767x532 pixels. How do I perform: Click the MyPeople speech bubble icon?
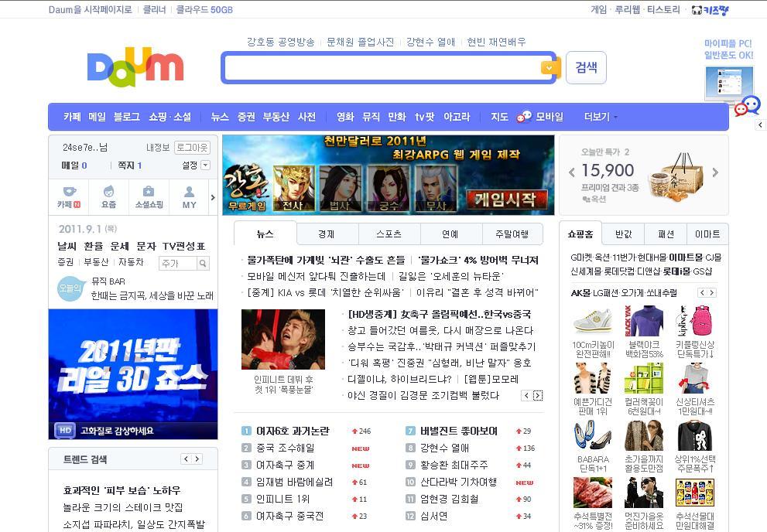coord(747,106)
